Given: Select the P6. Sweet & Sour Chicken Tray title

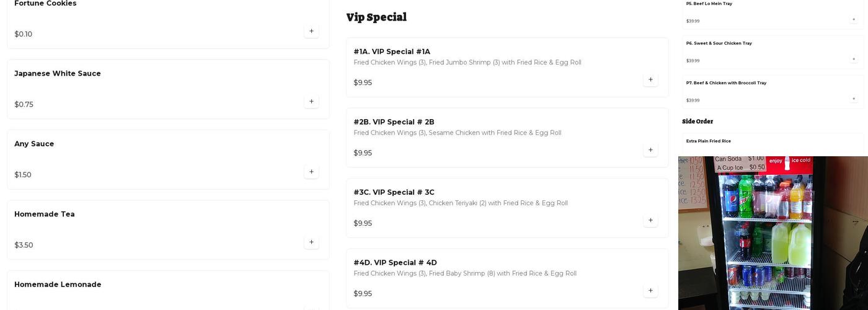Looking at the screenshot, I should click(x=719, y=43).
